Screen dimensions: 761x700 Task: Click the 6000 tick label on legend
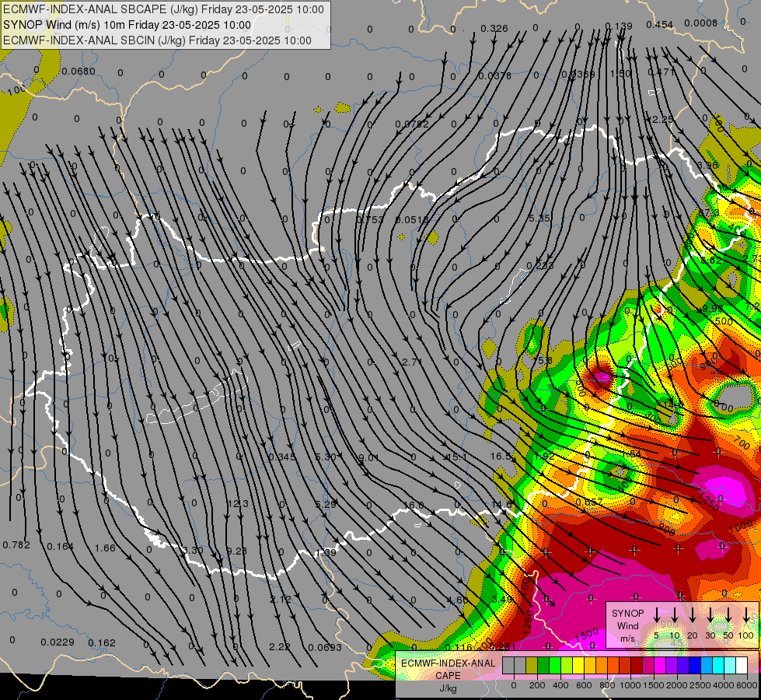coord(748,685)
